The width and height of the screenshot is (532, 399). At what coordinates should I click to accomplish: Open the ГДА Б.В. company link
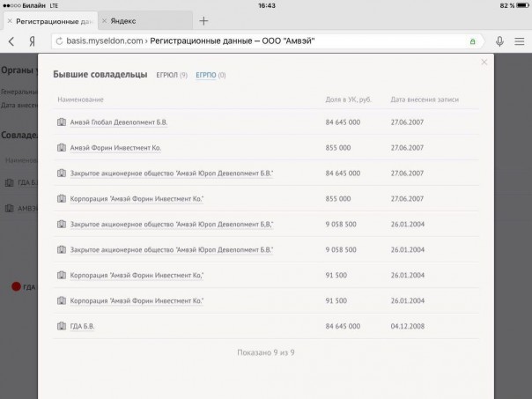82,327
